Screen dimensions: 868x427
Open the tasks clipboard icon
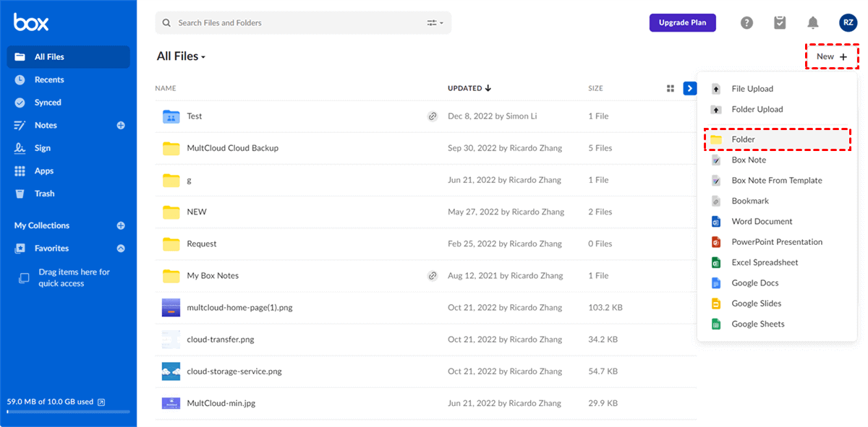coord(780,23)
